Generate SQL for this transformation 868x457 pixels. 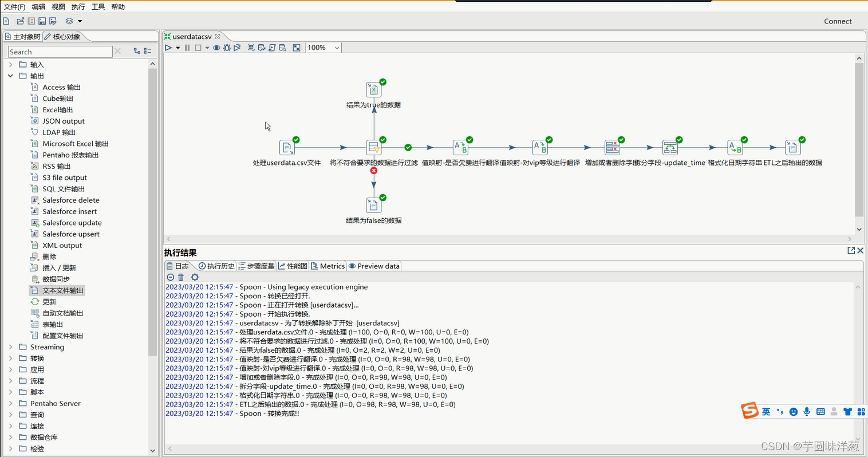(x=272, y=48)
